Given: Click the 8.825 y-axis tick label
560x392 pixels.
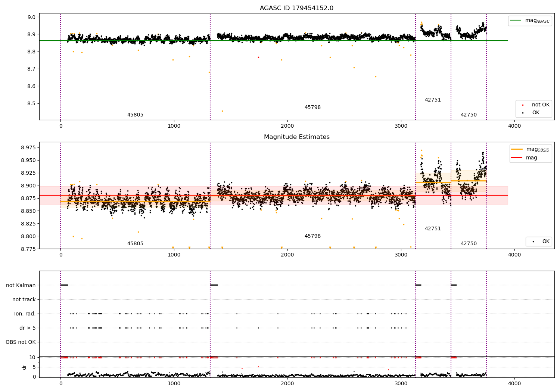Looking at the screenshot, I should tap(28, 224).
